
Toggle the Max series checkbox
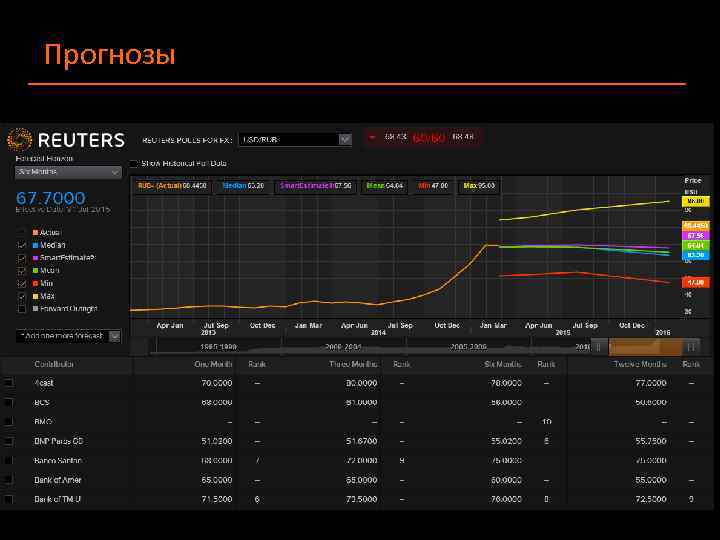[x=22, y=296]
